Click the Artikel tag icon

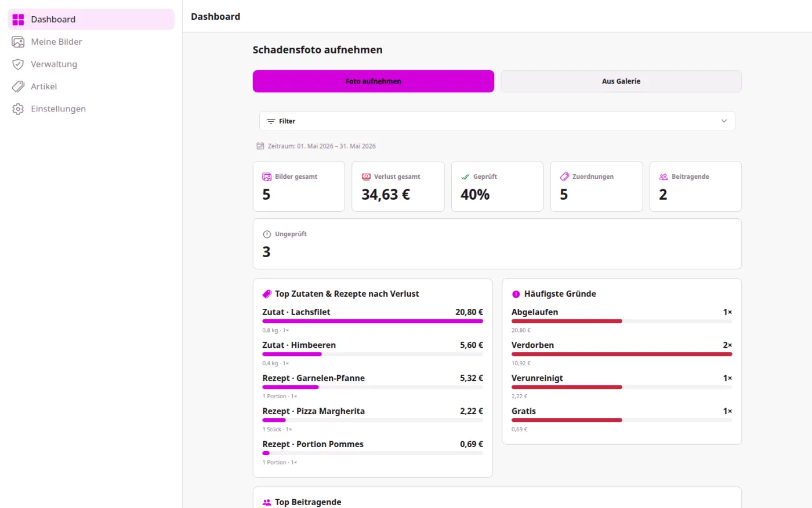point(18,87)
